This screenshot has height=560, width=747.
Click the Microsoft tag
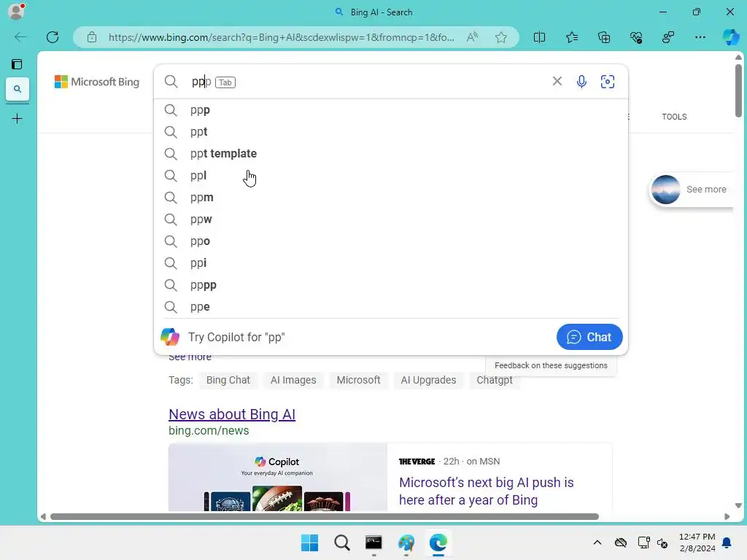358,380
